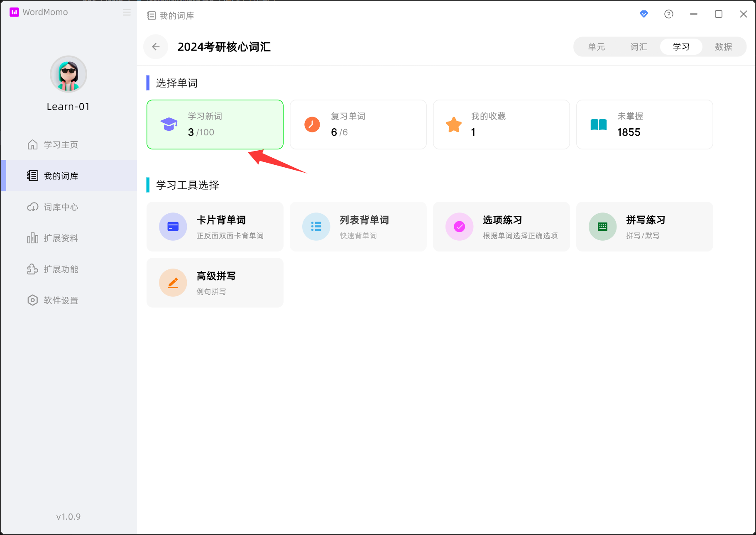Open 高级拼写 pencil tool
Screen dimensions: 756x535
pos(215,283)
